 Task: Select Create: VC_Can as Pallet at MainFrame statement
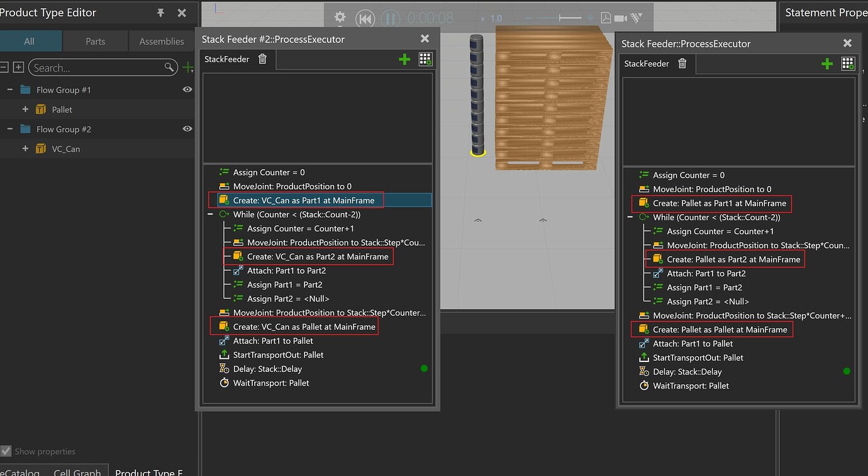[x=304, y=327]
